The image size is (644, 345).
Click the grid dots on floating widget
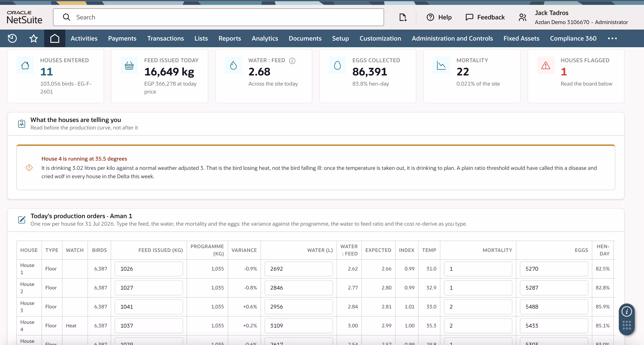(627, 325)
